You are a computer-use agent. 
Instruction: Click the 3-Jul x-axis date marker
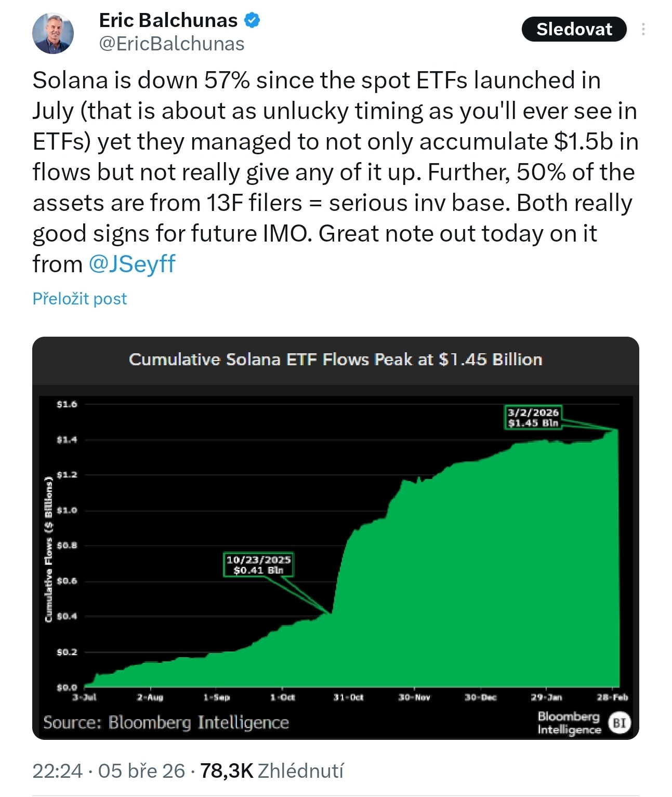pos(84,697)
